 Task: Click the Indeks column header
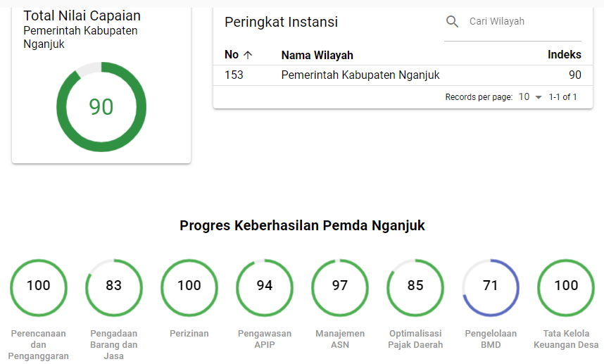565,55
